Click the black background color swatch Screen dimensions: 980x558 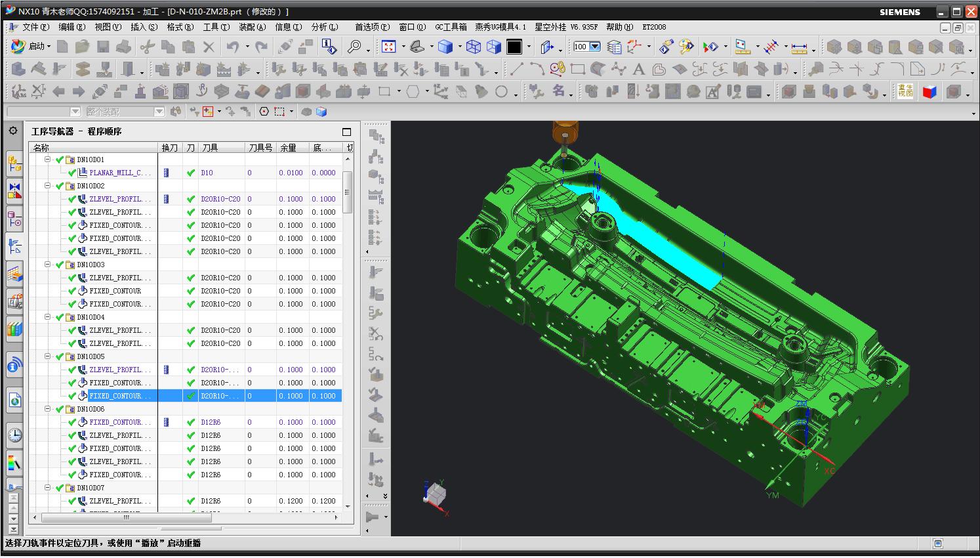coord(514,47)
